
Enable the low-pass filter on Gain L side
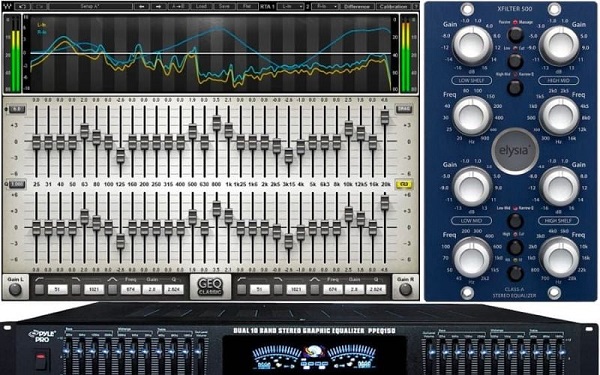(x=76, y=289)
